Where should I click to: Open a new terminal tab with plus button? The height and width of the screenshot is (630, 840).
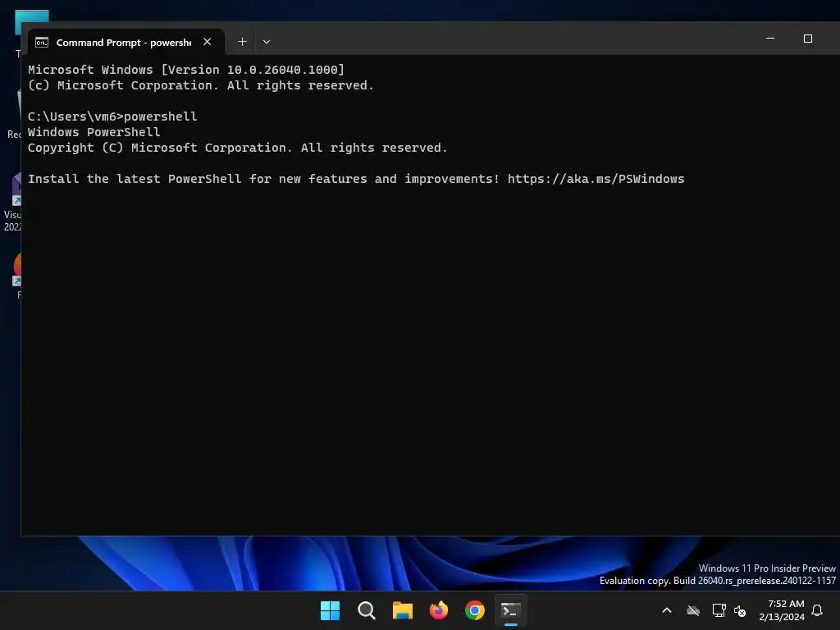pyautogui.click(x=242, y=42)
